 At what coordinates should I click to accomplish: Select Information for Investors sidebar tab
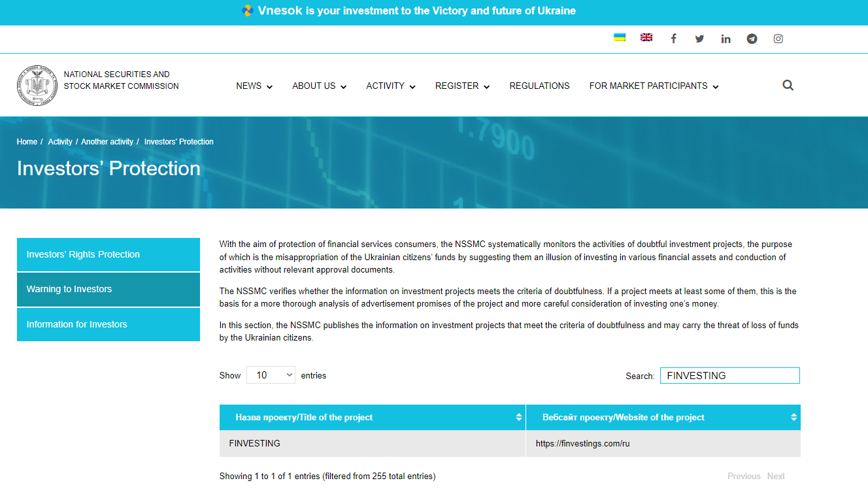click(x=108, y=324)
